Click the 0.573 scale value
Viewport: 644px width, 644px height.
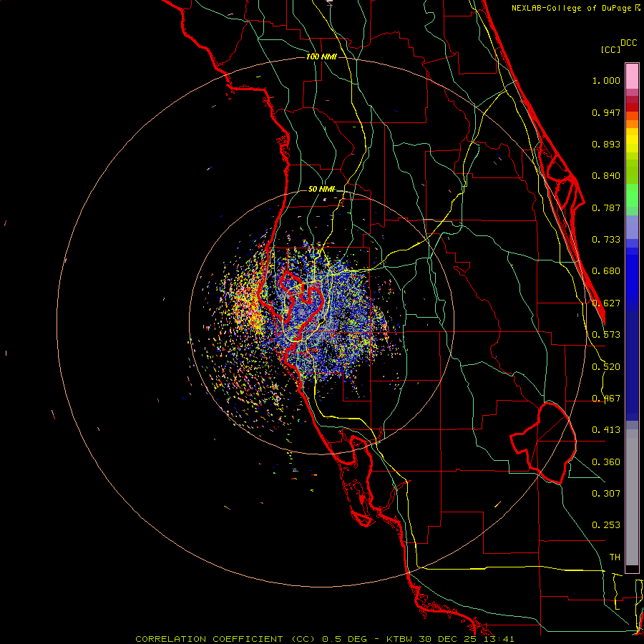(606, 335)
